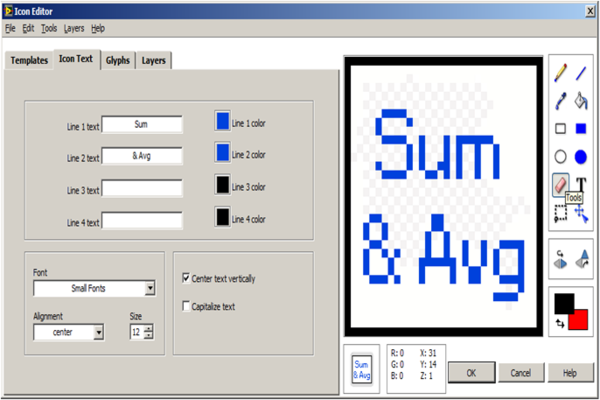Image resolution: width=600 pixels, height=400 pixels.
Task: Decrease font Size with down arrow
Action: click(x=149, y=335)
